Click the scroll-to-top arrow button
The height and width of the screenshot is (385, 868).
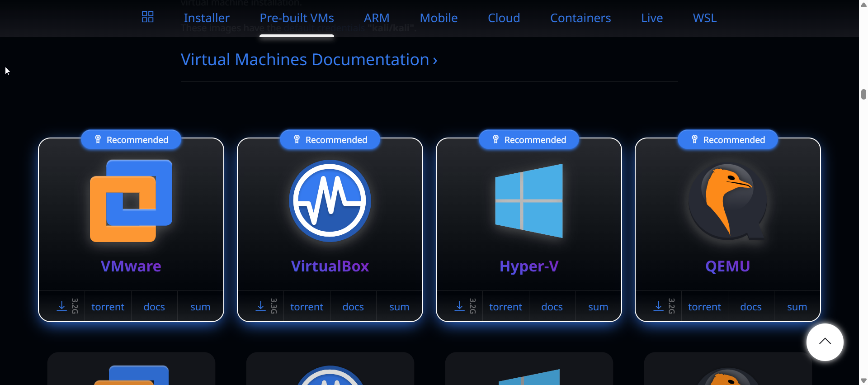(x=825, y=342)
